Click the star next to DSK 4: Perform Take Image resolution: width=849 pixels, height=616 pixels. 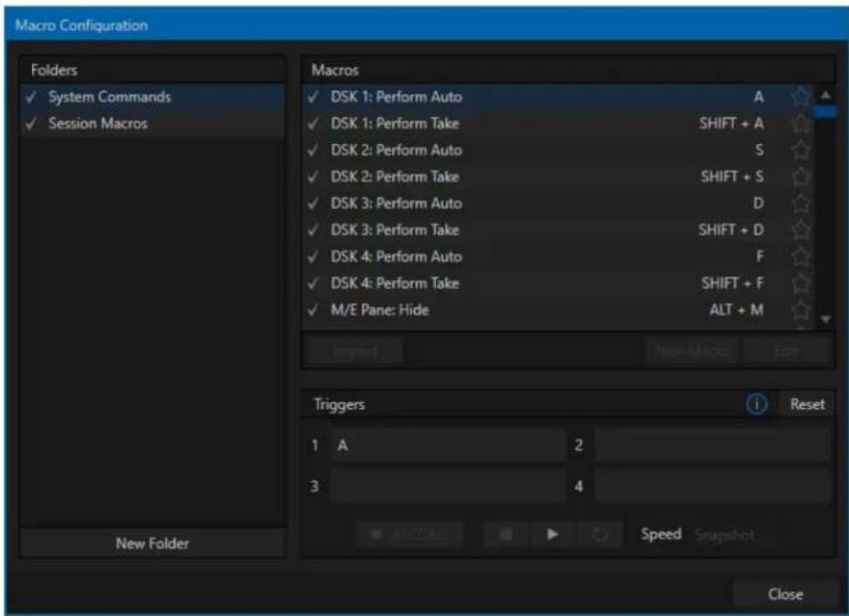pos(801,283)
